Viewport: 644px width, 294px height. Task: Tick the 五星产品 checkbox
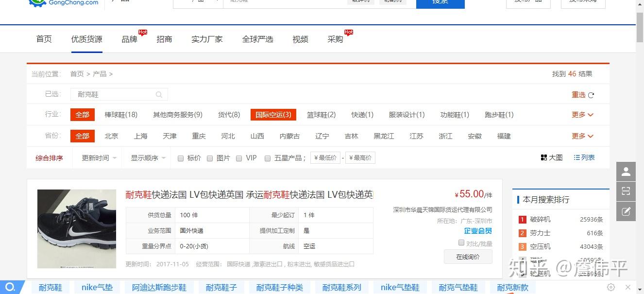tap(268, 158)
